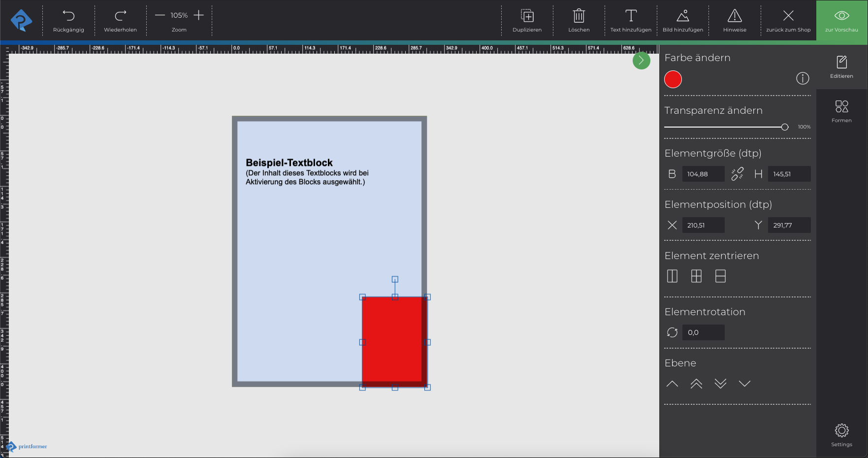Click the Wiederholen redo icon
The image size is (868, 458).
point(120,16)
